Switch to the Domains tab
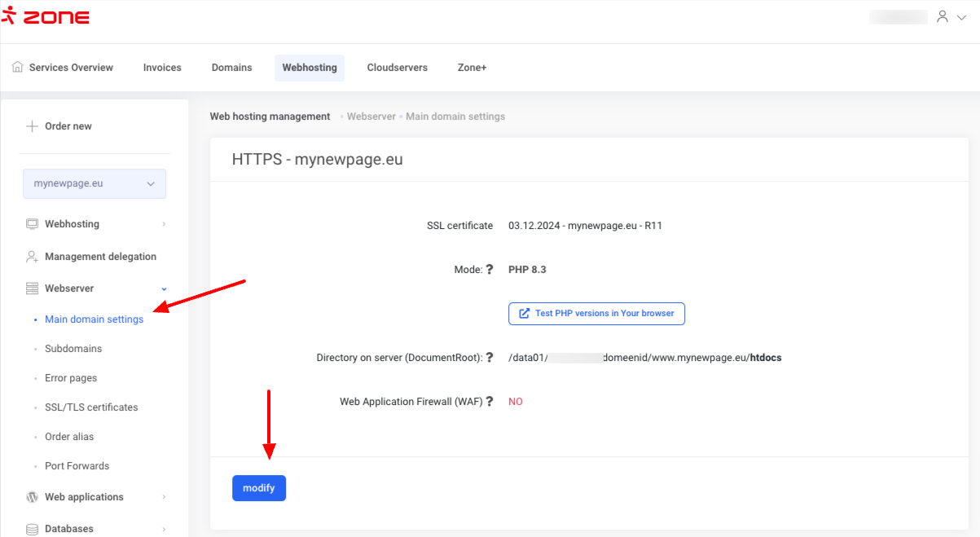 click(231, 68)
